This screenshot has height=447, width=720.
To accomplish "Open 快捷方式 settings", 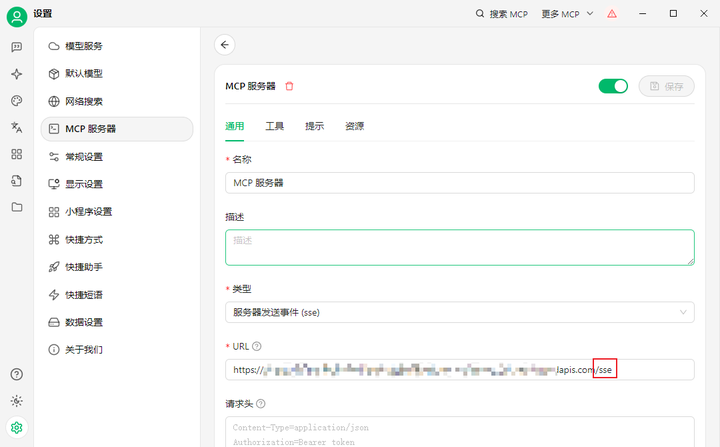I will (117, 239).
